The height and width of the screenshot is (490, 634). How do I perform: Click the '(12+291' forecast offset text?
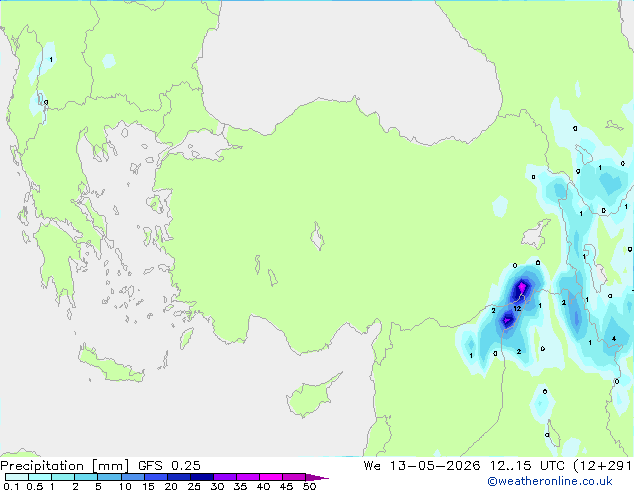pos(603,466)
